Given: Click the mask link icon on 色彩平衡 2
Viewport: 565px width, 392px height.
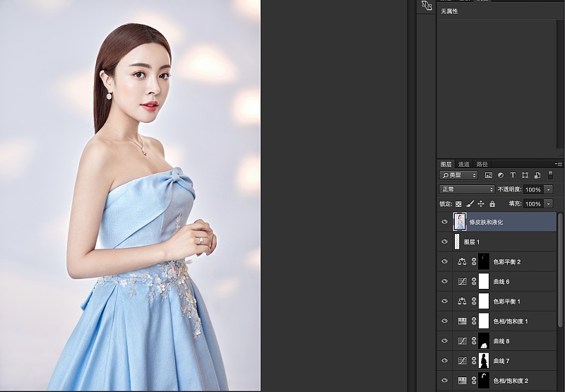Looking at the screenshot, I should click(474, 261).
